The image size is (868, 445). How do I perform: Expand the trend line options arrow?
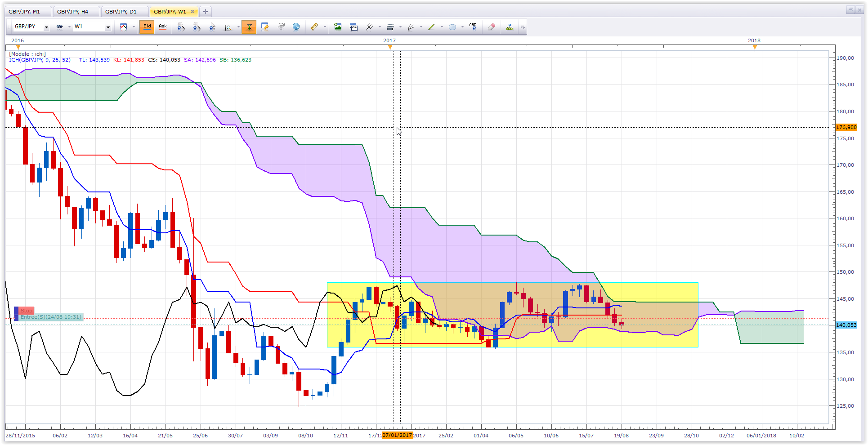click(442, 27)
